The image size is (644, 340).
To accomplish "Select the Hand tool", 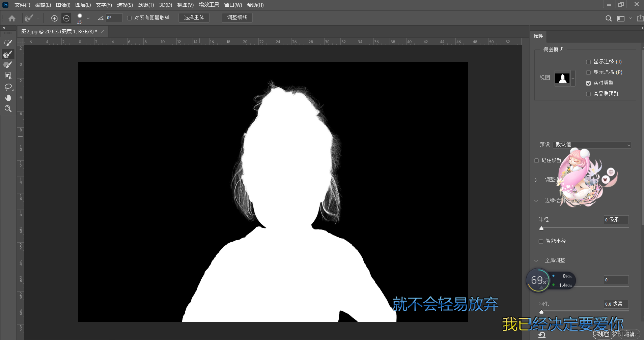I will click(x=8, y=98).
